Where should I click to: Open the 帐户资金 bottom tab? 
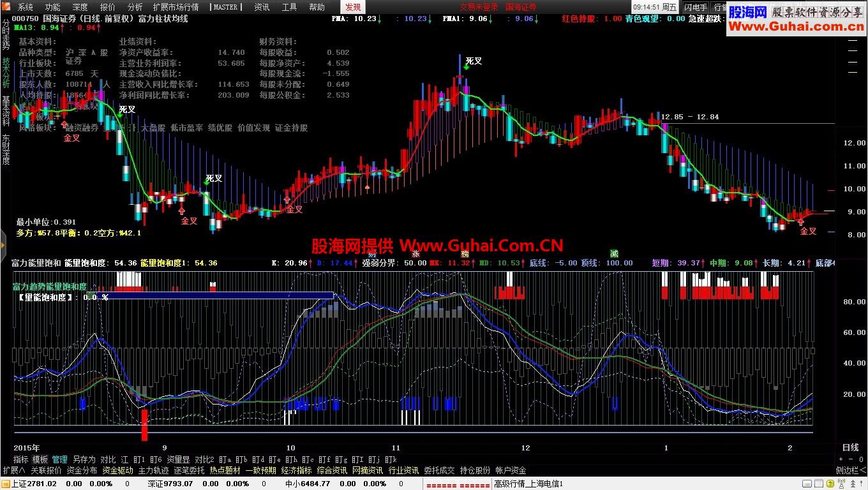(511, 470)
